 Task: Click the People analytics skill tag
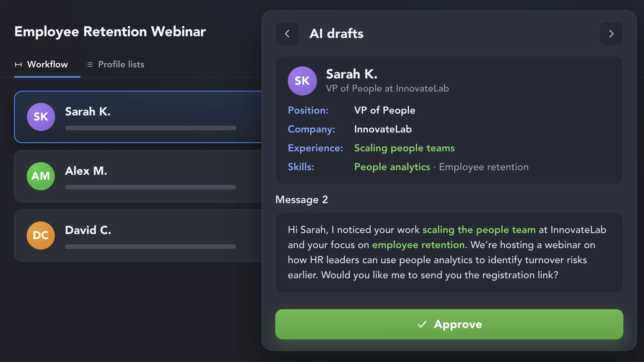(x=392, y=167)
